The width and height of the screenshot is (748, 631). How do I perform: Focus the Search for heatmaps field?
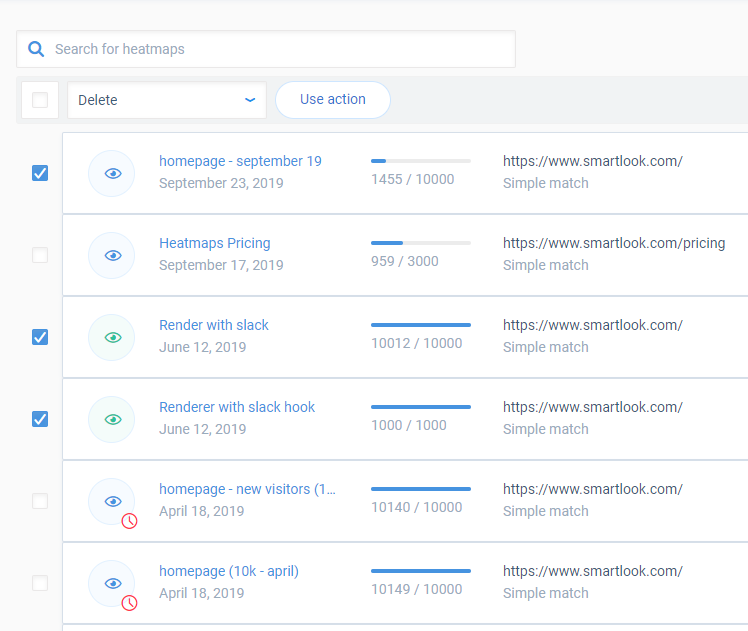coord(266,49)
